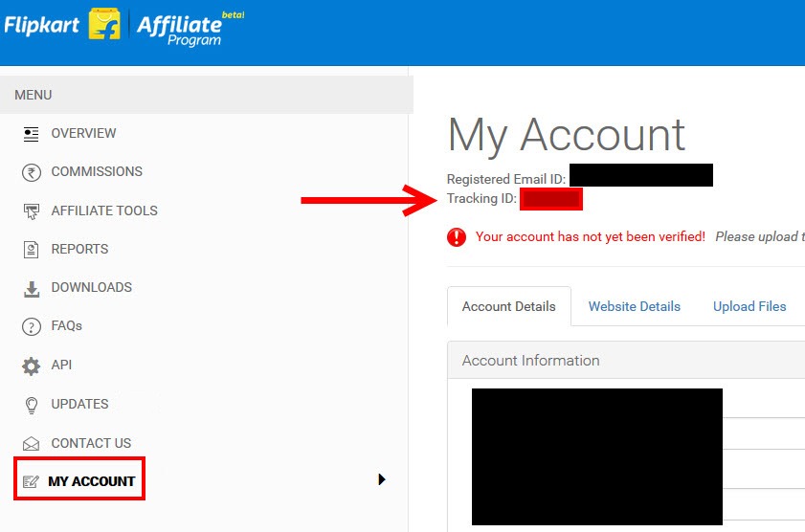The height and width of the screenshot is (532, 805).
Task: Click the Overview menu icon
Action: click(x=32, y=134)
